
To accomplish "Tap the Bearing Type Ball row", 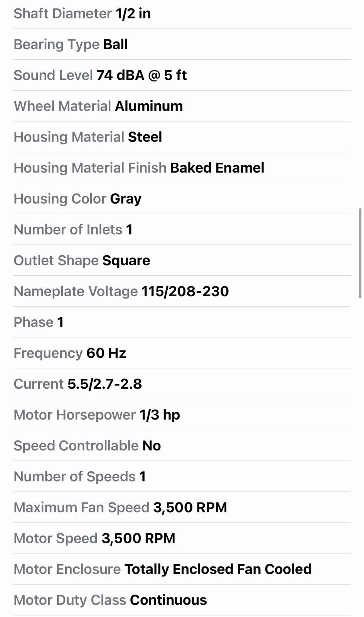I will point(182,44).
